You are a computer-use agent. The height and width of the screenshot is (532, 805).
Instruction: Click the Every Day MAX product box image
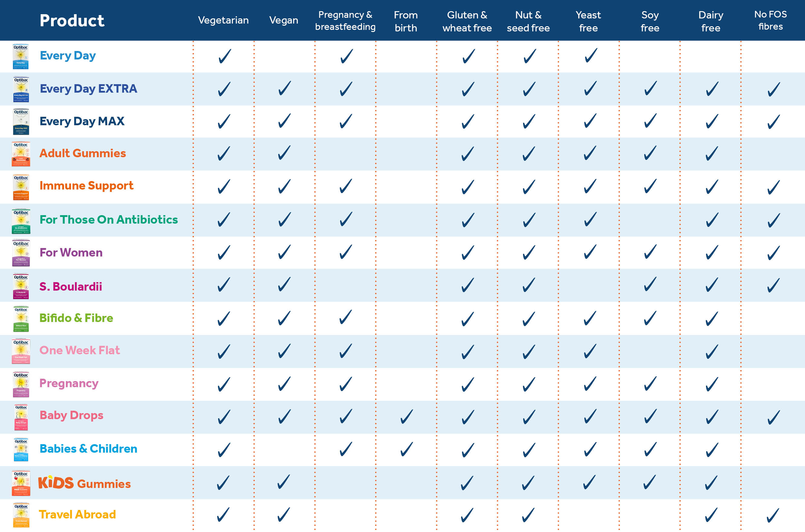coord(21,122)
